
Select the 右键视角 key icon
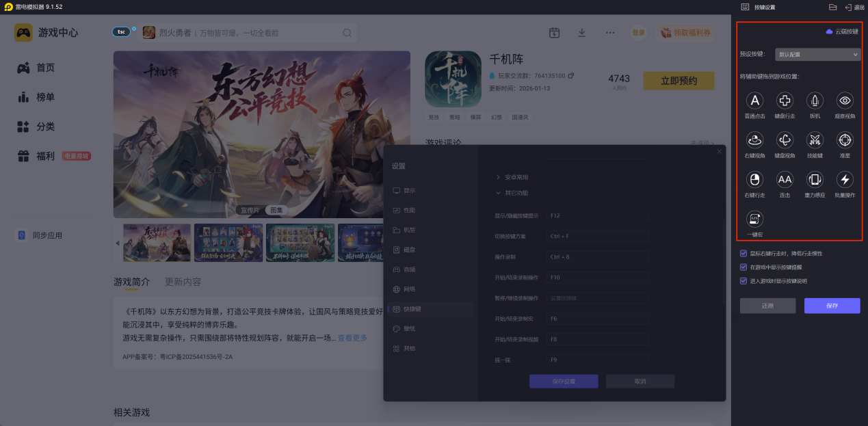(x=755, y=140)
